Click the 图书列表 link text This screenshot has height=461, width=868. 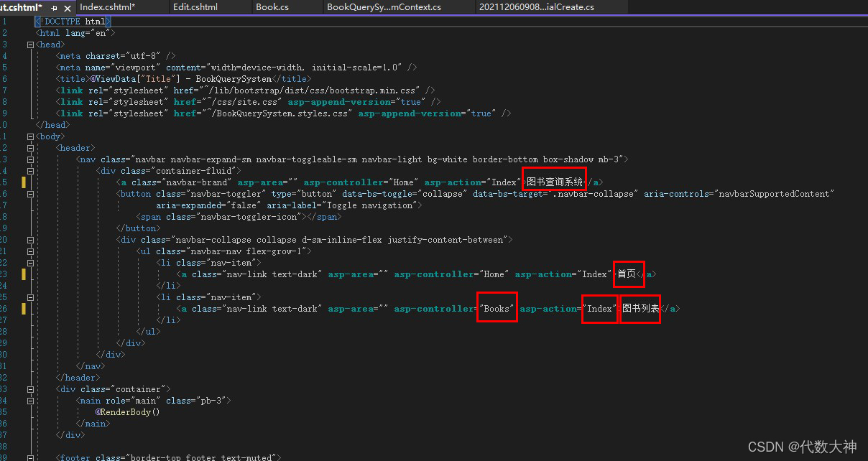click(x=641, y=309)
